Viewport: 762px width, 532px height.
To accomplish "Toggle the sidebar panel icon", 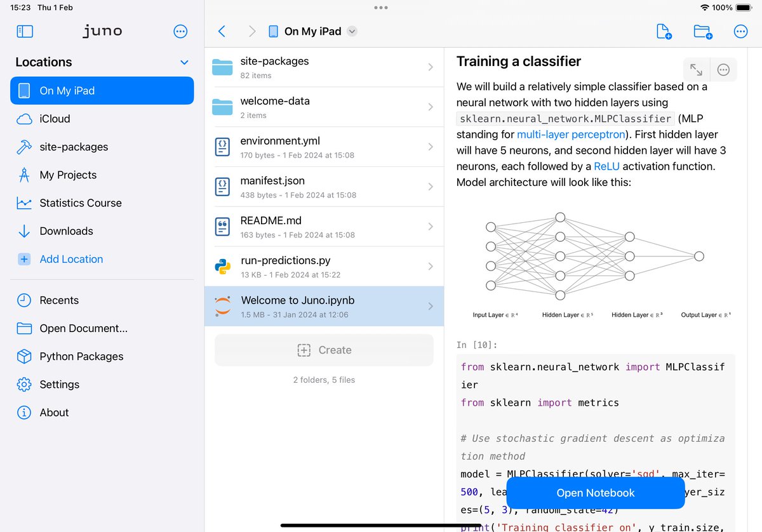I will click(25, 31).
